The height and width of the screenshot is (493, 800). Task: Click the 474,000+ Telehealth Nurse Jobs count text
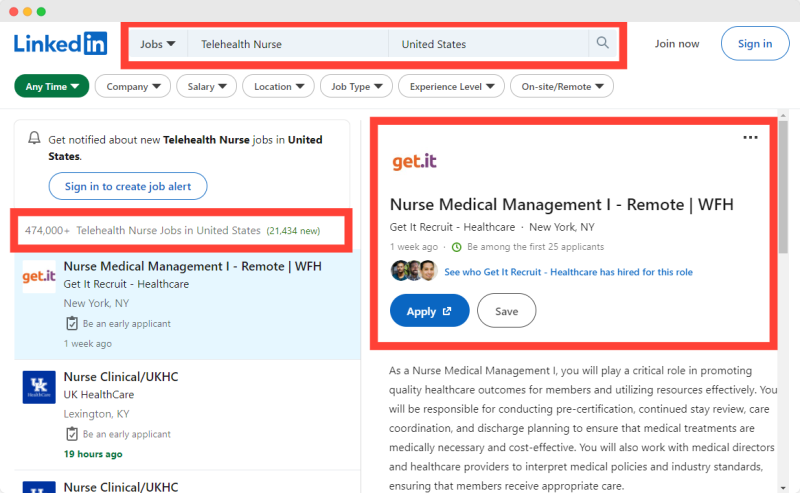tap(143, 230)
